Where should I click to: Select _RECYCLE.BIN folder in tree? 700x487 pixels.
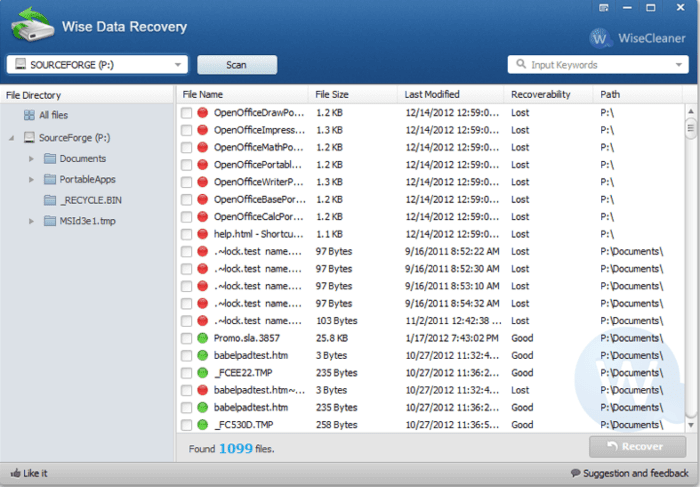click(91, 200)
